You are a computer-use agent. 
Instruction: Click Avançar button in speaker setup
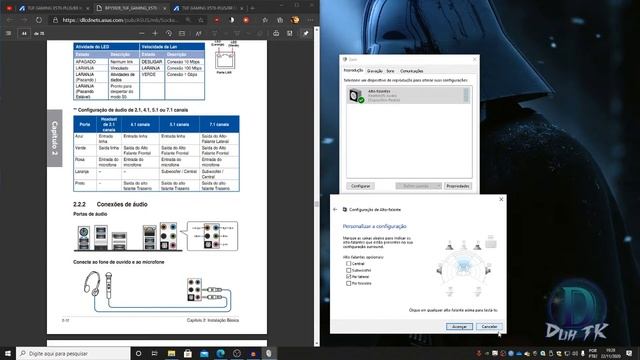[459, 327]
